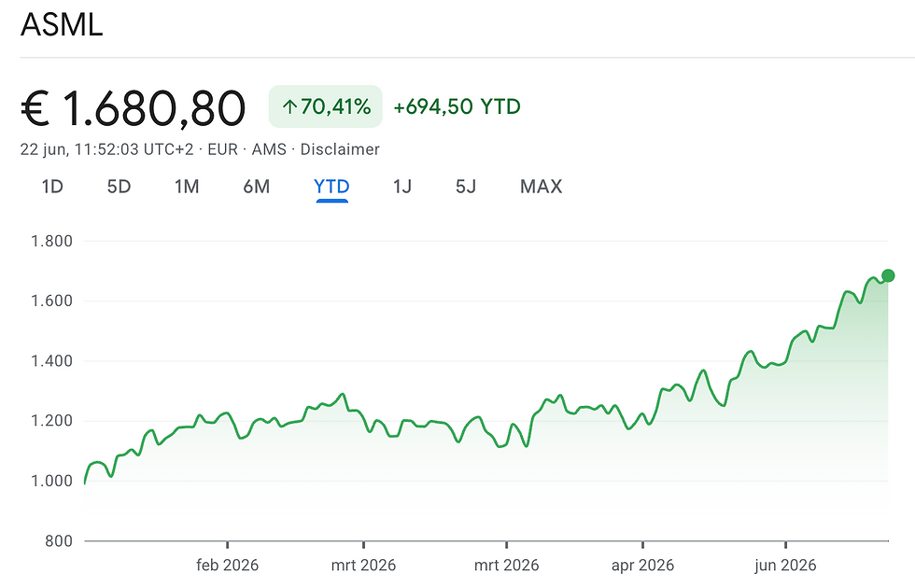Click the 1.000 y-axis gridline label

click(51, 481)
